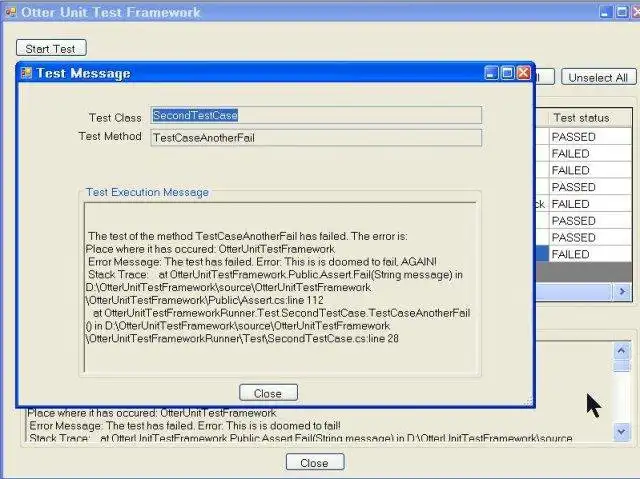This screenshot has width=640, height=479.
Task: Click the log vertical scrollbar thumb
Action: [621, 366]
